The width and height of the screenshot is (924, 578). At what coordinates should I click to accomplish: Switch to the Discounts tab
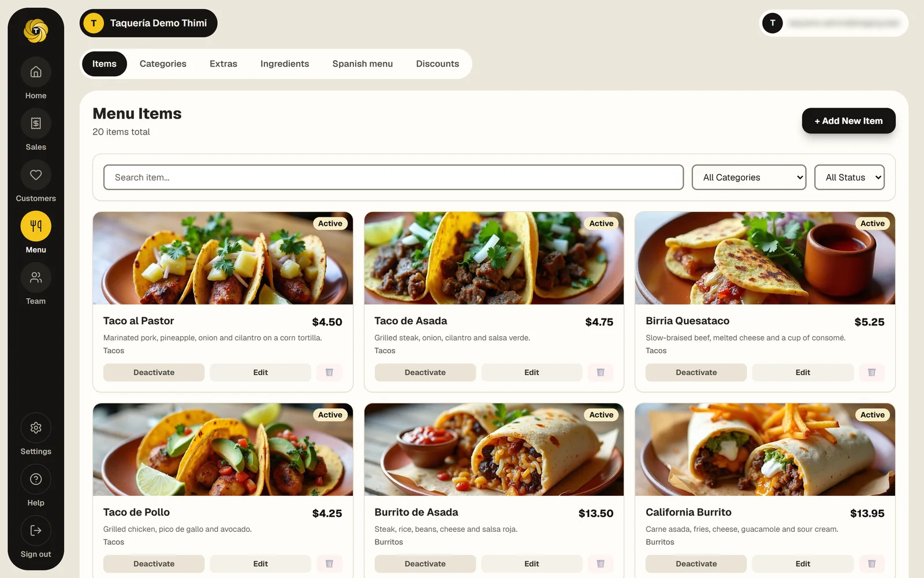(438, 64)
